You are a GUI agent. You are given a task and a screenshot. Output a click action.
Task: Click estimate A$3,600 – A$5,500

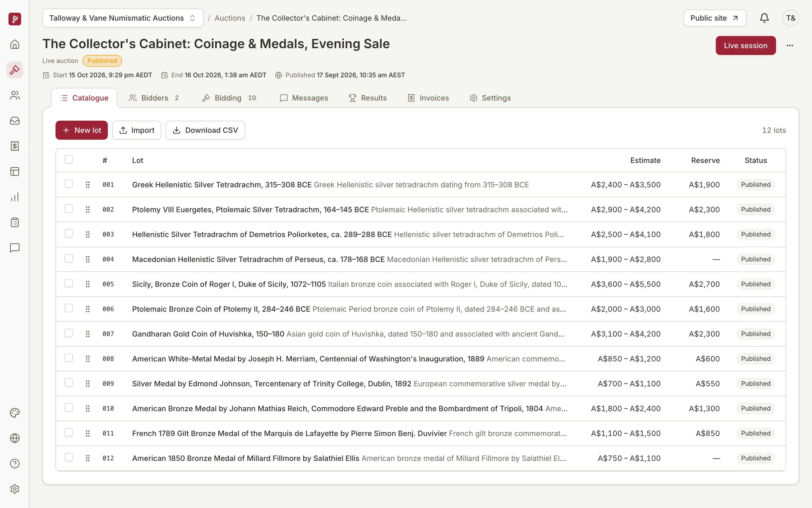626,284
